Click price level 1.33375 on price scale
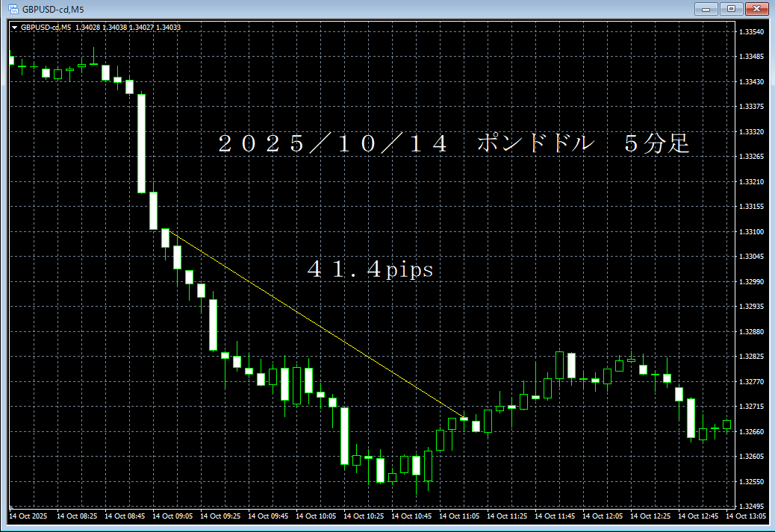This screenshot has width=775, height=532. (751, 106)
